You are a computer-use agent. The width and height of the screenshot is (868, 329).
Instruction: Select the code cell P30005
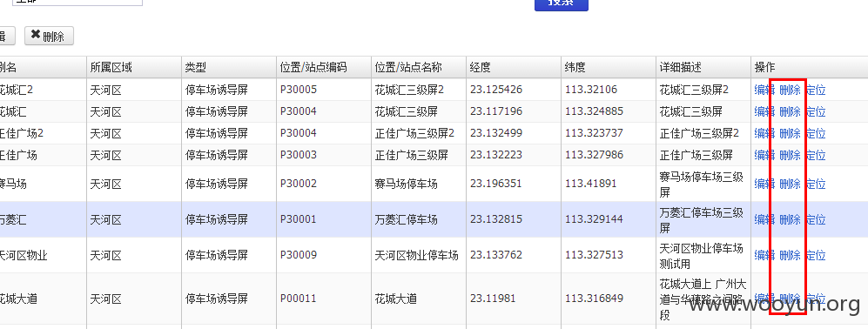(299, 89)
